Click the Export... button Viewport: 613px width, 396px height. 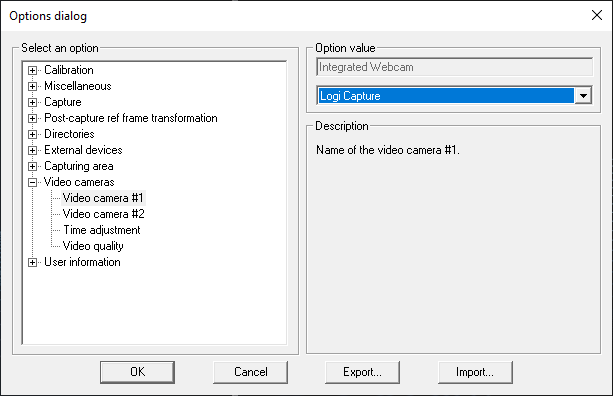click(x=362, y=372)
